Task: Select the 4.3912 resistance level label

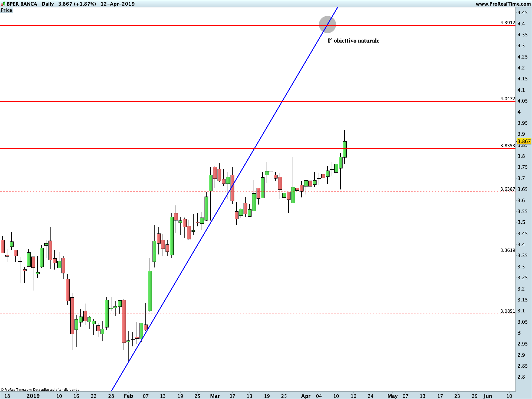Action: (507, 22)
